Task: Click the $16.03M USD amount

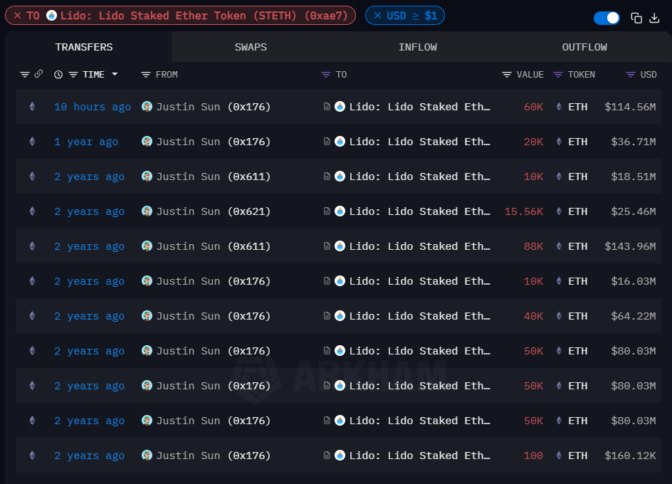Action: [x=633, y=281]
